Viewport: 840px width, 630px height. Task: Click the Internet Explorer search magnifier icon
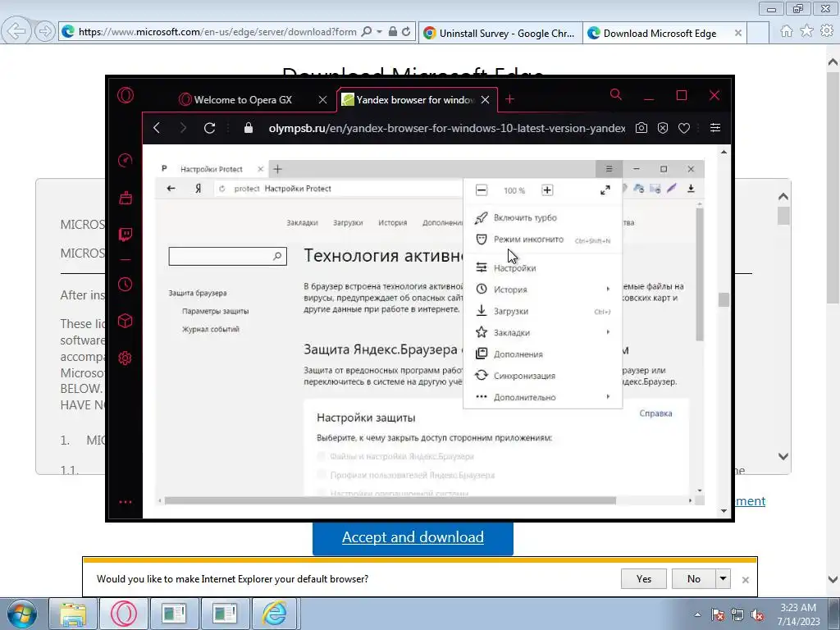tap(367, 32)
